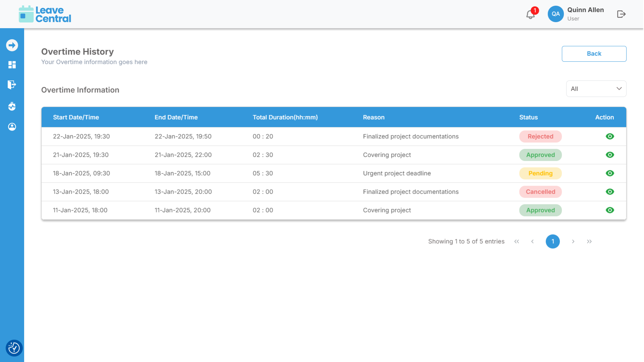View details of Rejected 22-Jan overtime
Screen dimensions: 644x362
610,136
